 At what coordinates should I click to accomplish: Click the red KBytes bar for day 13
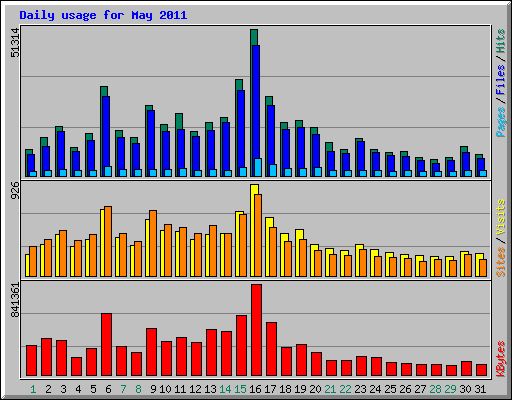click(211, 353)
